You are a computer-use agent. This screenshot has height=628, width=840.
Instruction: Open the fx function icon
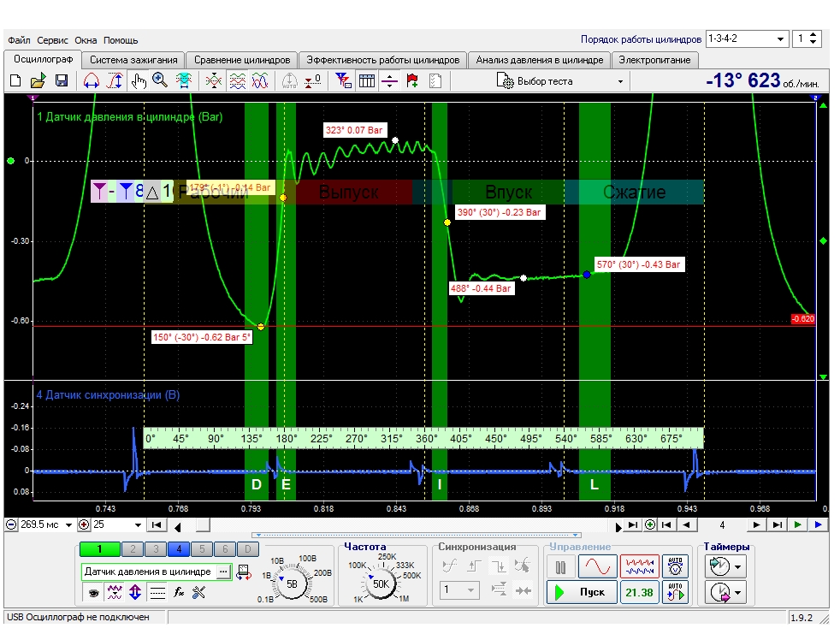point(179,593)
